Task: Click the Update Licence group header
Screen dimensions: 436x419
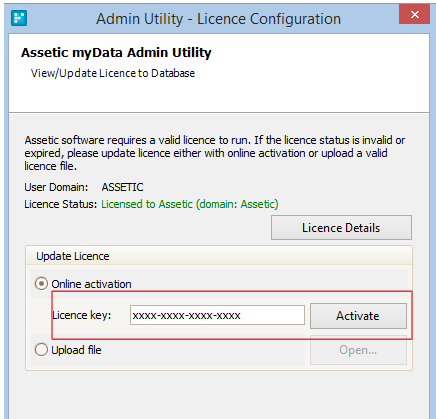Action: [x=73, y=256]
